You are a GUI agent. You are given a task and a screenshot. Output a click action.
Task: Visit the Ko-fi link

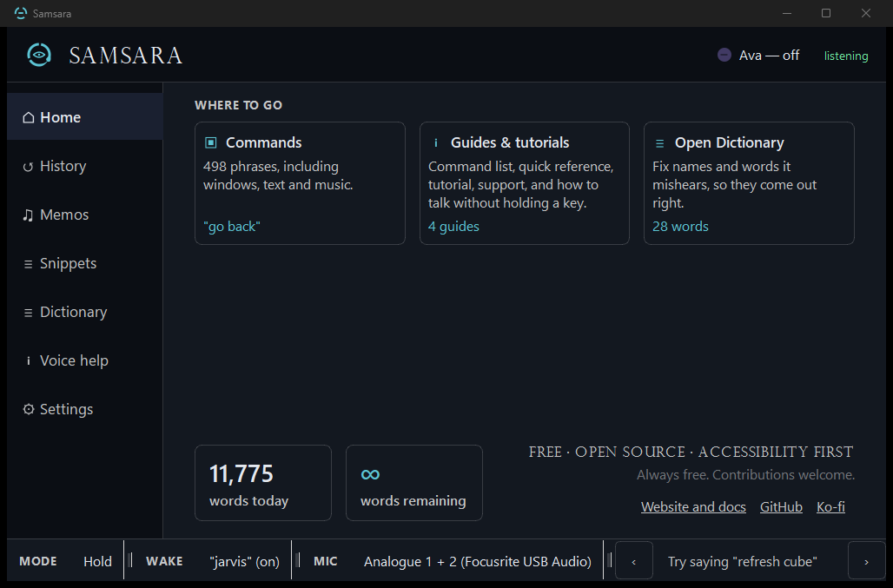point(830,506)
